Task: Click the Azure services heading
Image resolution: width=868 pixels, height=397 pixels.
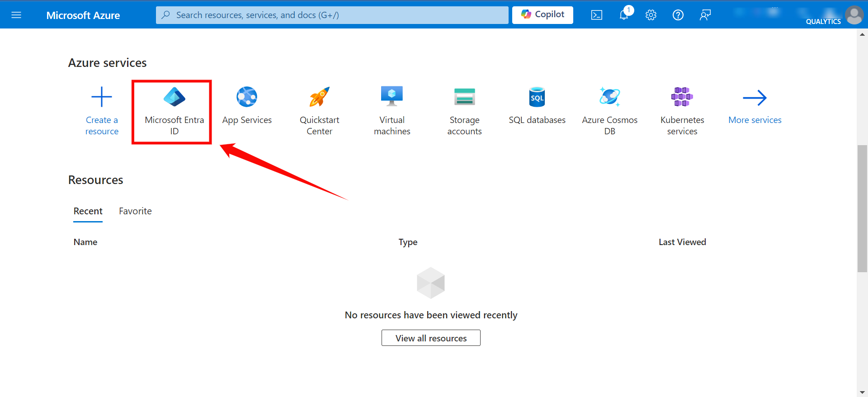Action: point(108,63)
